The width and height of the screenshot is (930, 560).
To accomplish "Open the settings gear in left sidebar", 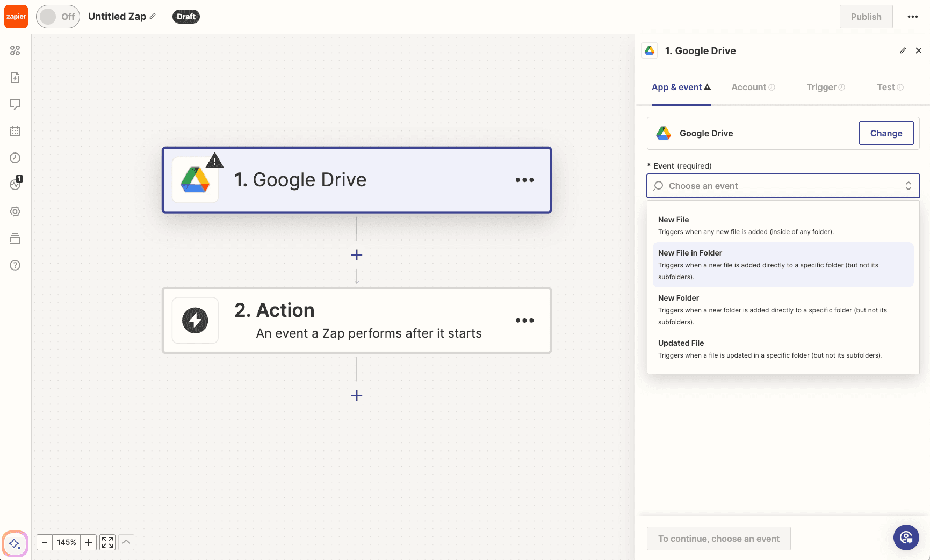I will point(15,212).
